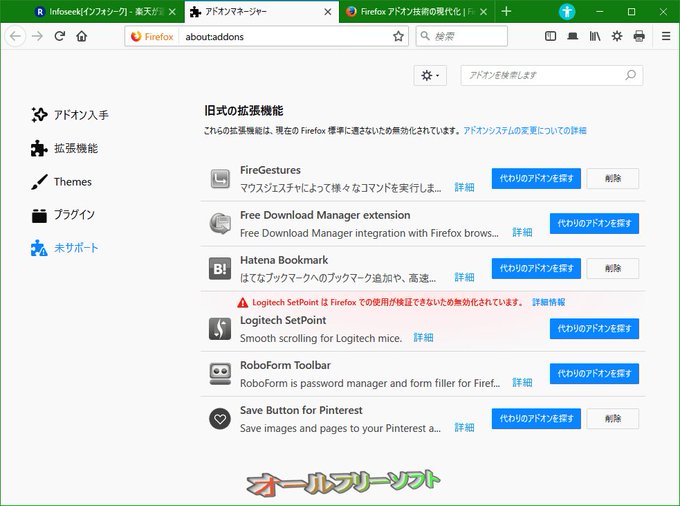Select the Logitech SetPoint extension name

(x=283, y=320)
